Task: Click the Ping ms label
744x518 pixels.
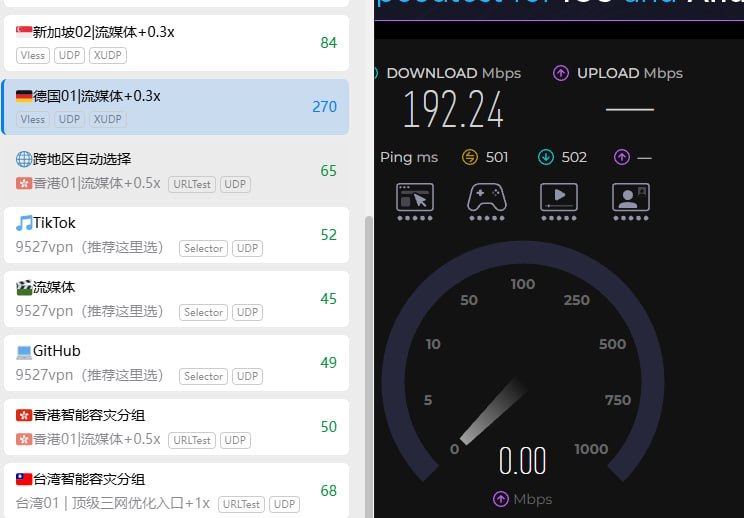Action: [409, 157]
